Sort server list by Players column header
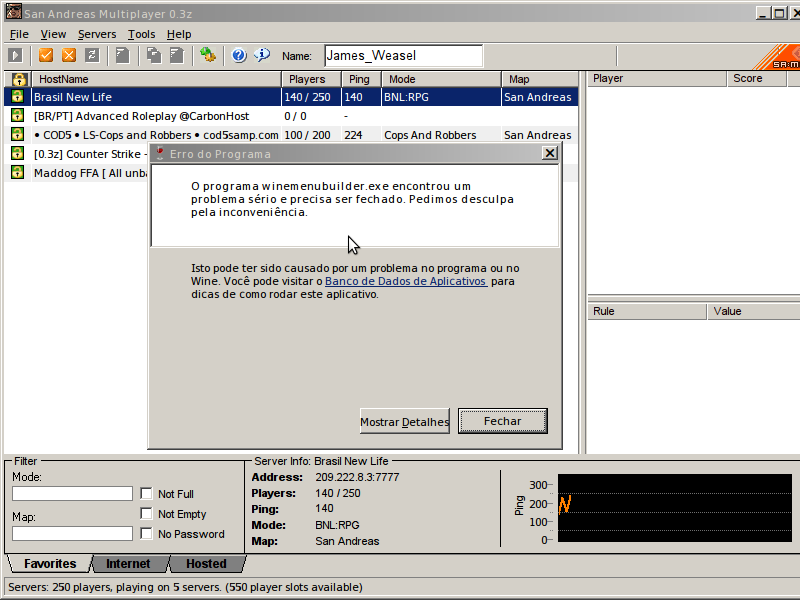 click(311, 79)
